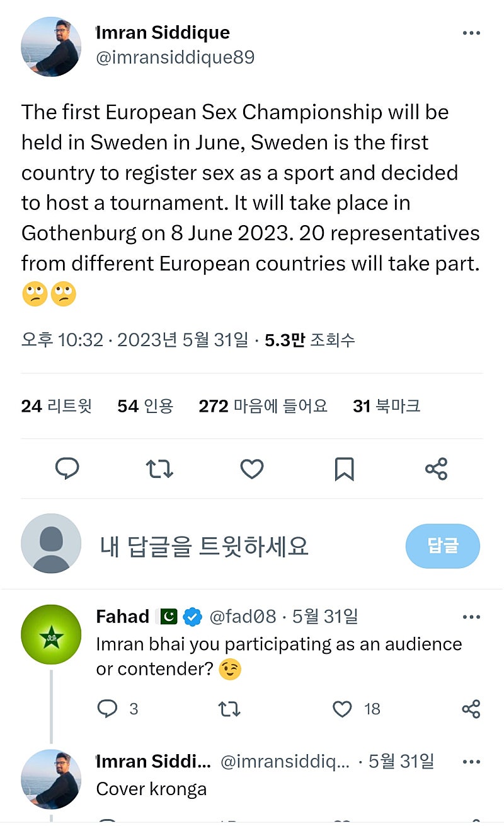Click the reply icon under main tweet

coord(67,469)
